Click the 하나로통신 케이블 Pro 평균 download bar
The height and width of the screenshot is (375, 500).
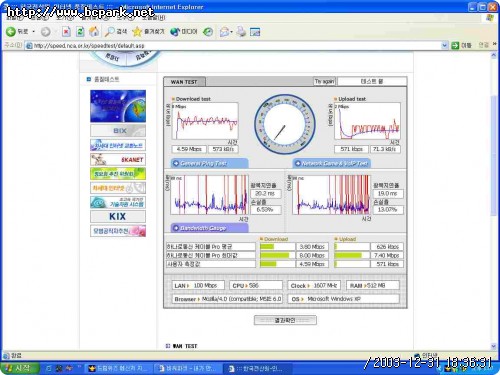[x=277, y=247]
